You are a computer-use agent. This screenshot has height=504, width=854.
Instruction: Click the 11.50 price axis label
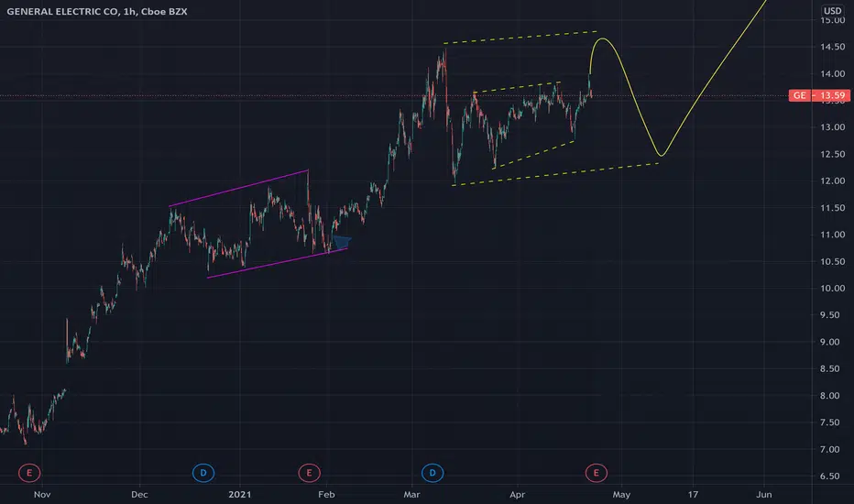coord(833,208)
